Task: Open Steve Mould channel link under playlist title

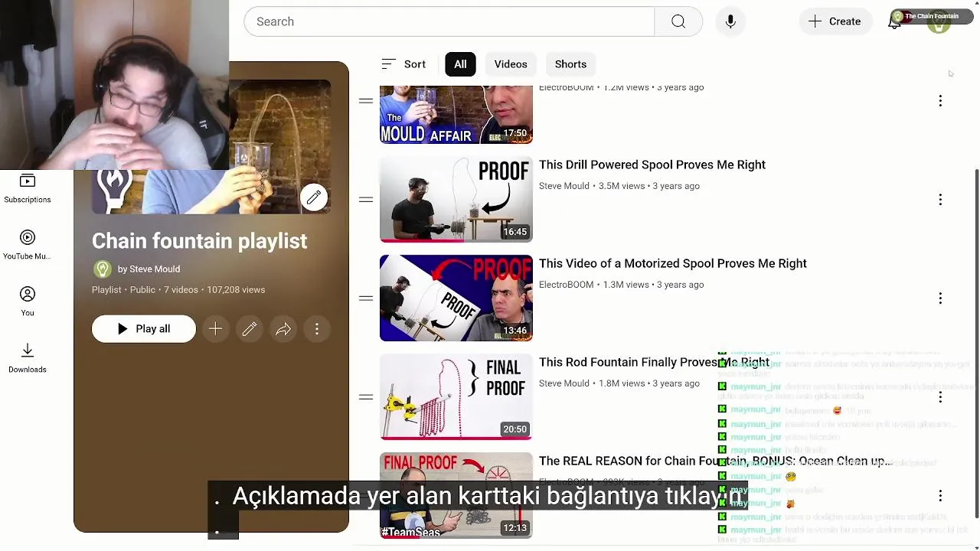Action: (x=149, y=269)
